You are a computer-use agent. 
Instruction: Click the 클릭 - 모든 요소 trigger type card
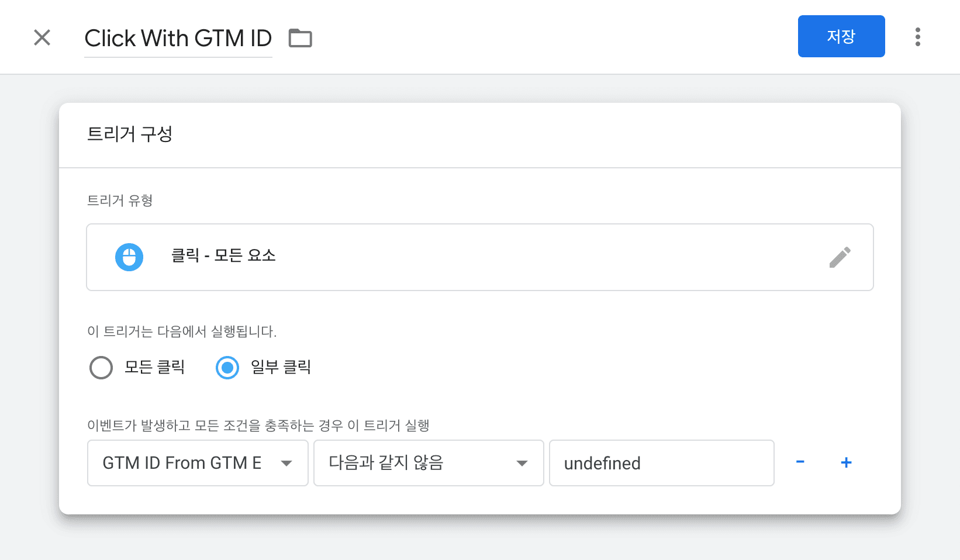point(479,257)
